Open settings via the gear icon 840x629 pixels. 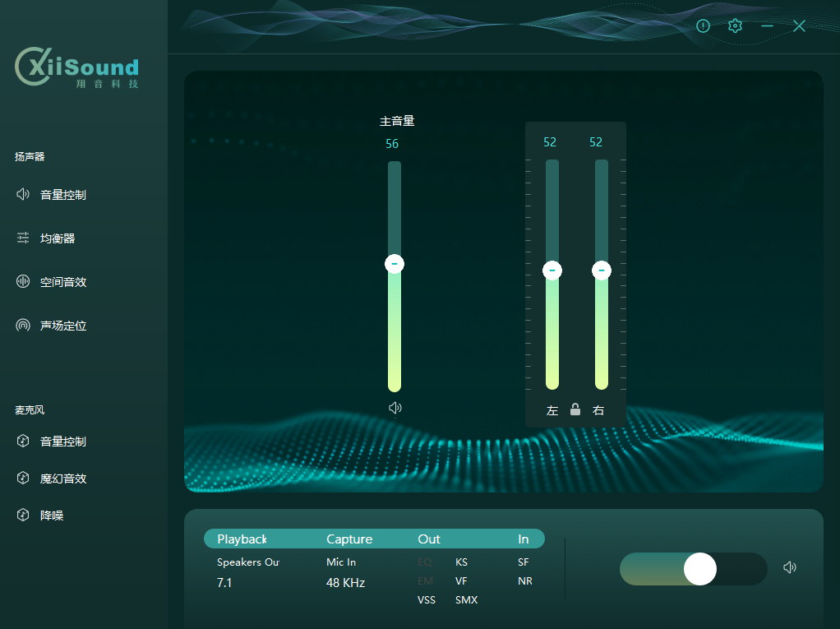tap(735, 26)
